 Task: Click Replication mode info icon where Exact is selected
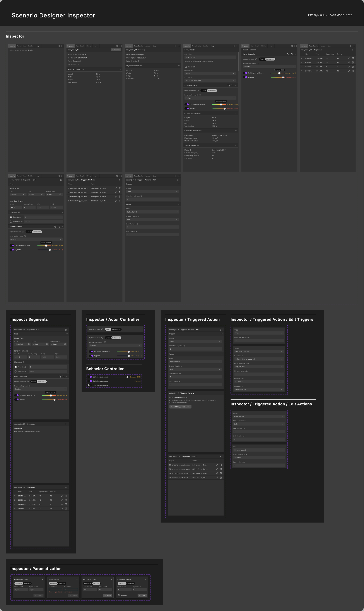102,329
